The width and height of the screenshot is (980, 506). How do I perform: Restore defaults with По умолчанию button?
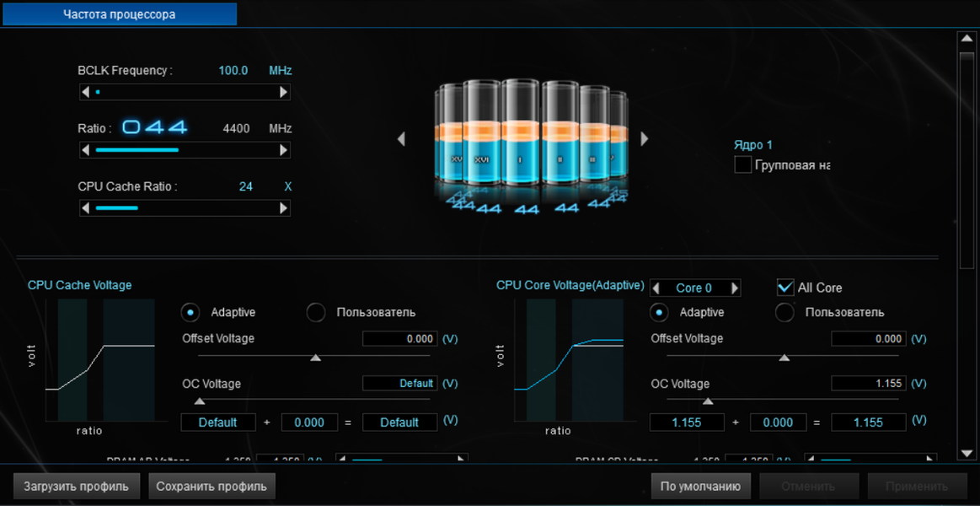click(x=700, y=486)
